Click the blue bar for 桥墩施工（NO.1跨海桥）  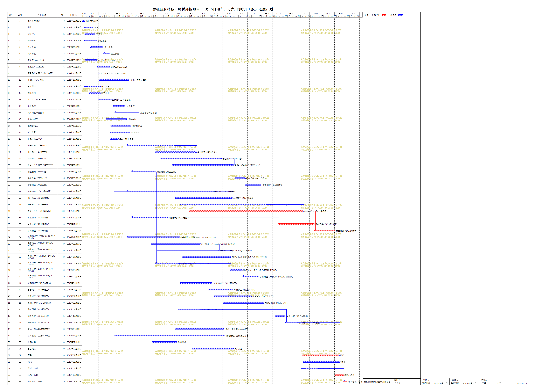click(223, 205)
